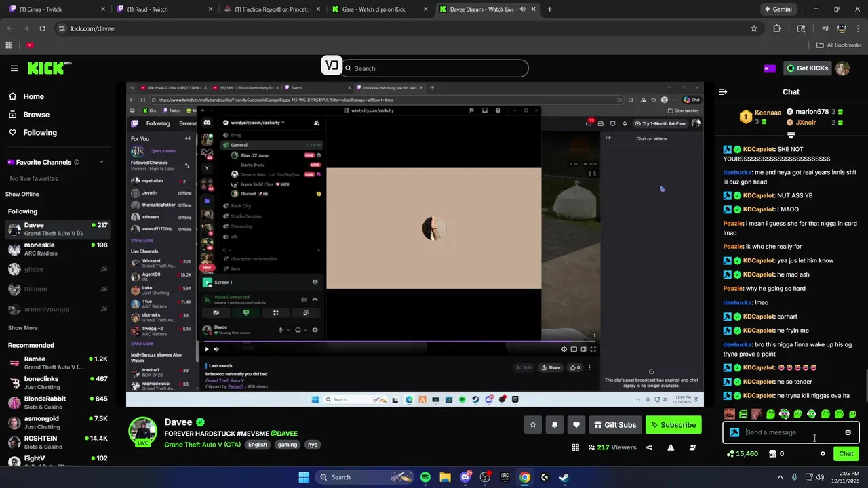Open the Windows Start menu
Viewport: 868px width, 488px height.
[x=304, y=477]
